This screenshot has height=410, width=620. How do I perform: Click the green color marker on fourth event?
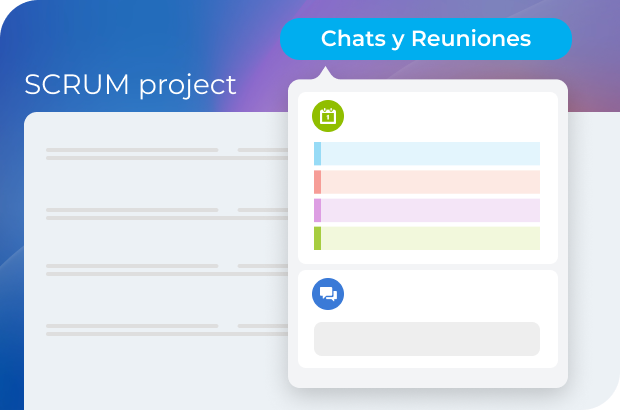[317, 238]
